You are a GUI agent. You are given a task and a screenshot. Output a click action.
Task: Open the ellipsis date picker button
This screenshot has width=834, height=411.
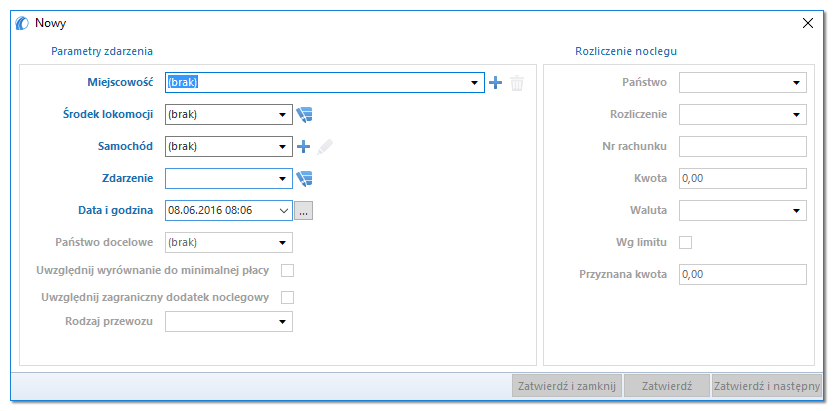click(304, 211)
